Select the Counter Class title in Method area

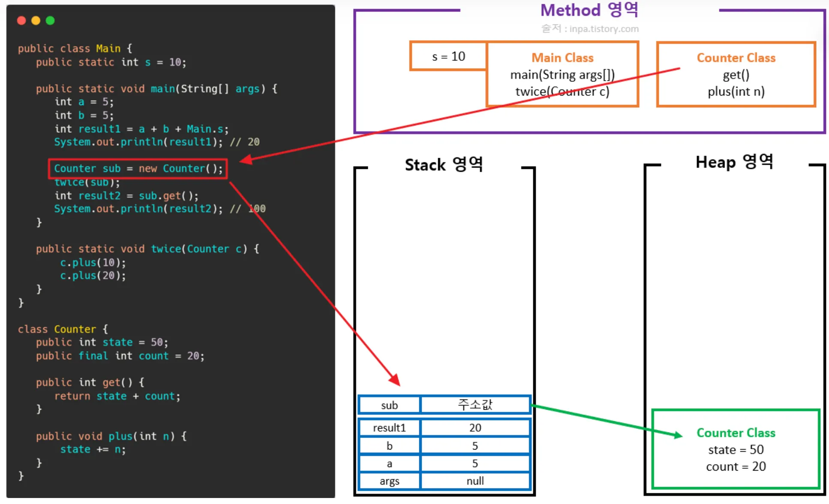[736, 58]
